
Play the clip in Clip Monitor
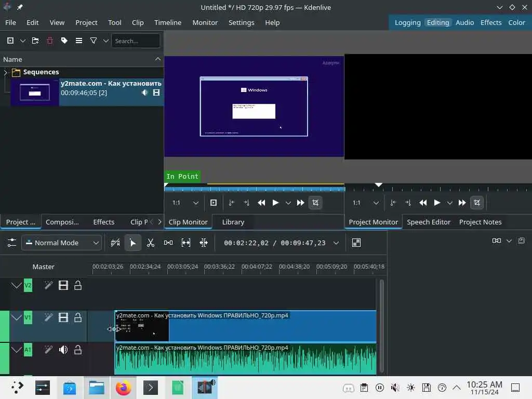coord(275,203)
